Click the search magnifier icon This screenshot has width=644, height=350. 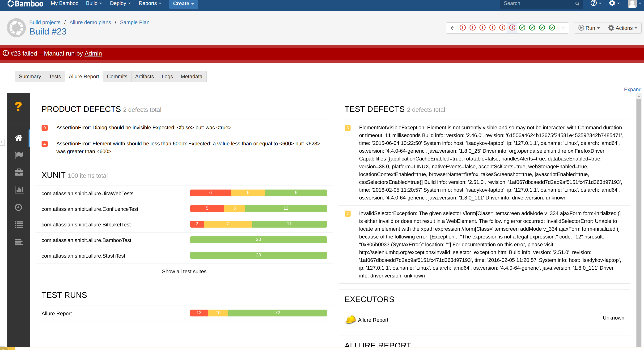coord(577,4)
